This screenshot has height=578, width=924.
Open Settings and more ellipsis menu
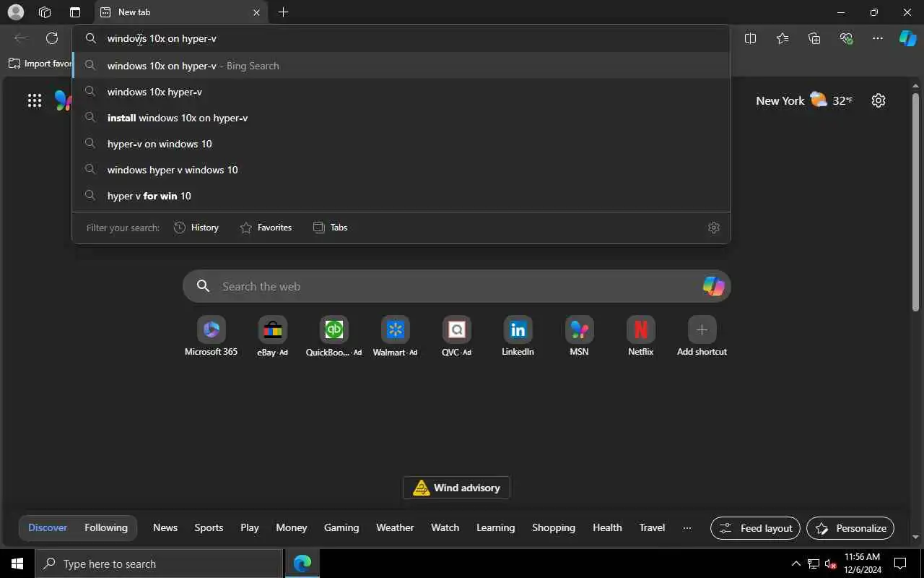(878, 38)
